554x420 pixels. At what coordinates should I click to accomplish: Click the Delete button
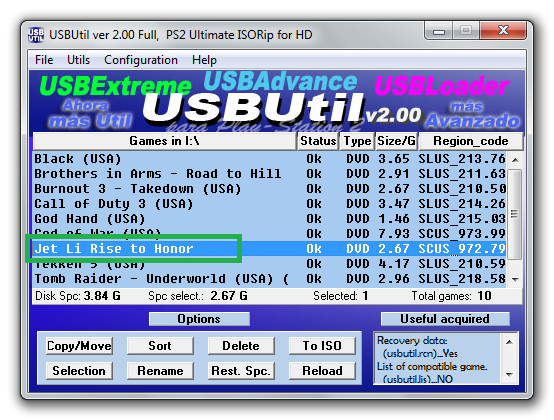(x=241, y=346)
